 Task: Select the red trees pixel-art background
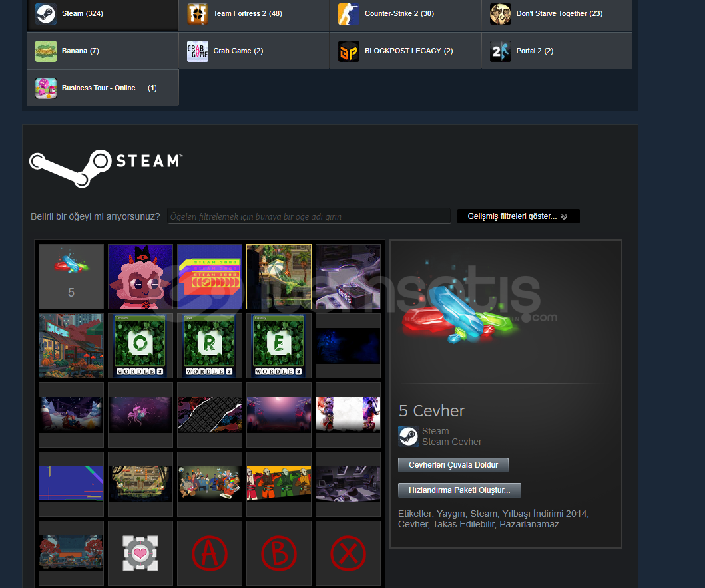pyautogui.click(x=71, y=553)
